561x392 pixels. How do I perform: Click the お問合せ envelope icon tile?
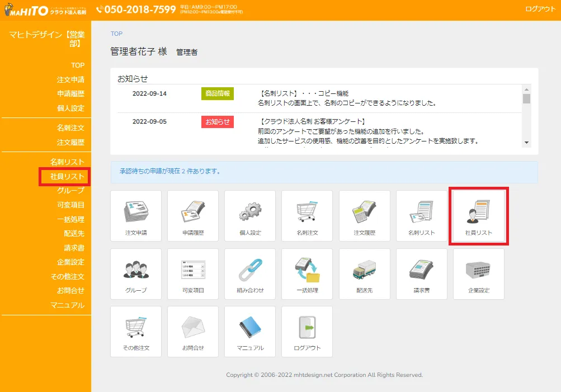pos(193,331)
